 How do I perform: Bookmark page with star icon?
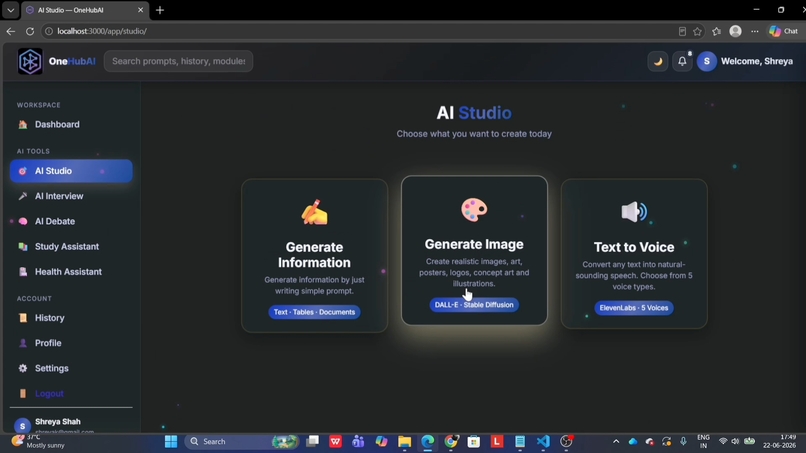tap(697, 31)
